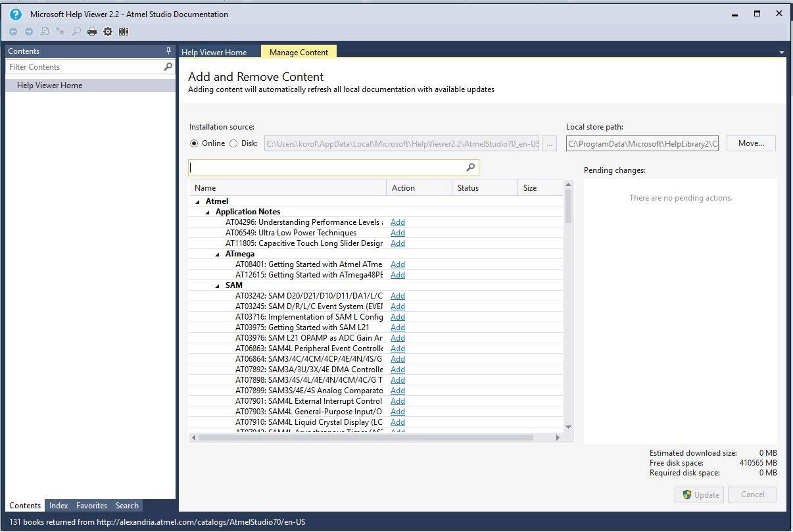Add AT06863 SAM4L Peripheral Event Controller
The width and height of the screenshot is (793, 532).
398,349
